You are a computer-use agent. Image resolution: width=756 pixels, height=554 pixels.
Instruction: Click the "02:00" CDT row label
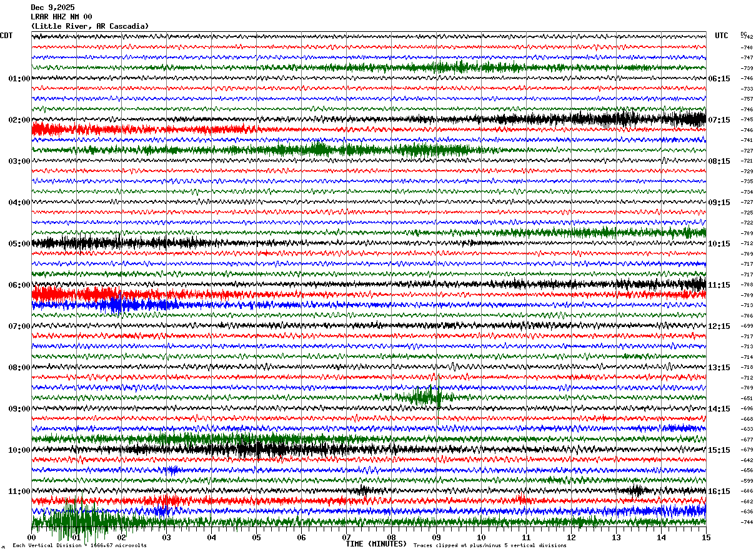19,120
